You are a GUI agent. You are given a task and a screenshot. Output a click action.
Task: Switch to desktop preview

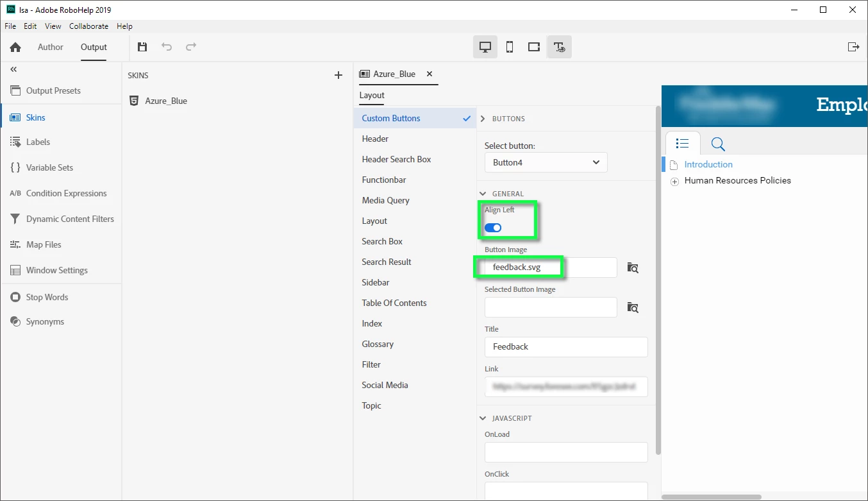point(485,47)
